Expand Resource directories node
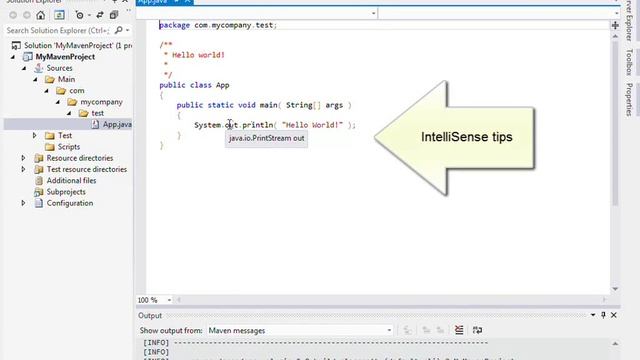640x360 pixels. pos(23,158)
